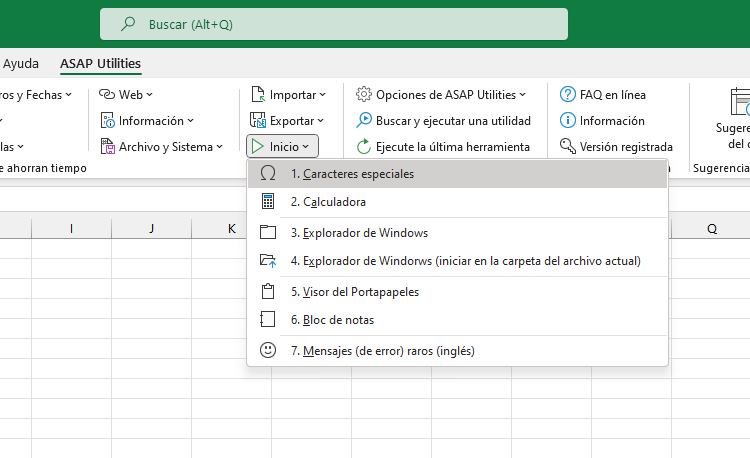Click the Exportar document icon
This screenshot has width=750, height=458.
click(258, 120)
